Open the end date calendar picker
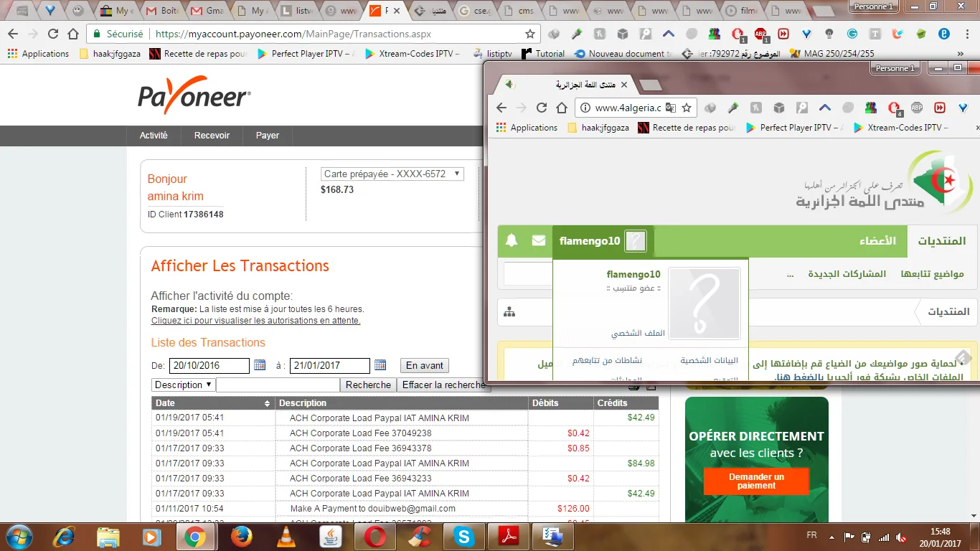 380,365
